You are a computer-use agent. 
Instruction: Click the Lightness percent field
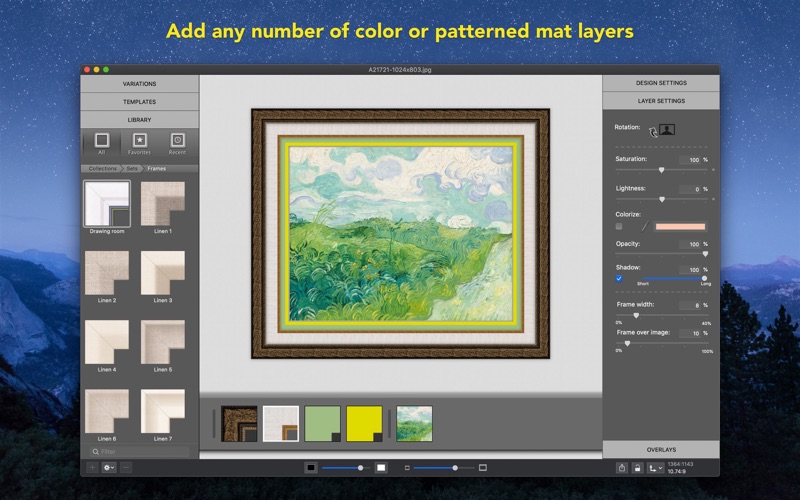(690, 189)
